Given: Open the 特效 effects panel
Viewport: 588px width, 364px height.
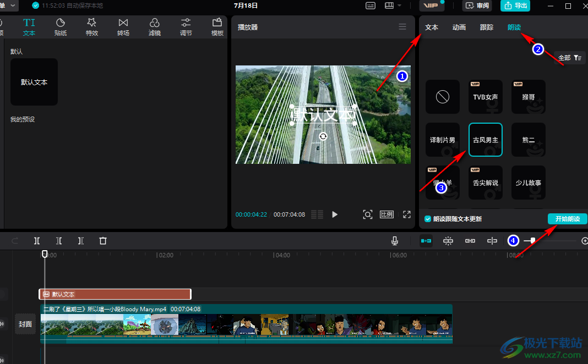Looking at the screenshot, I should tap(92, 27).
